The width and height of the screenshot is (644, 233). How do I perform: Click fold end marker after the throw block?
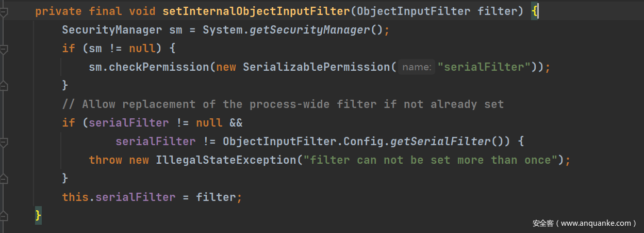coord(4,178)
